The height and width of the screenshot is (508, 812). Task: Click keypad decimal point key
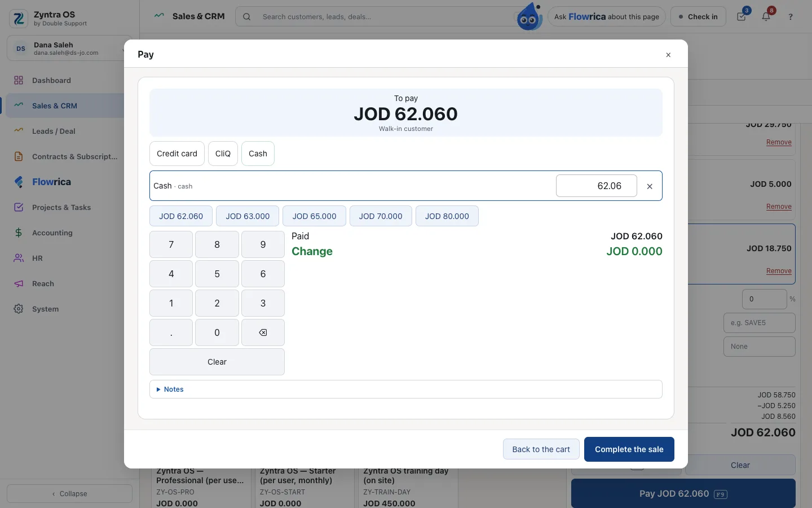(171, 332)
